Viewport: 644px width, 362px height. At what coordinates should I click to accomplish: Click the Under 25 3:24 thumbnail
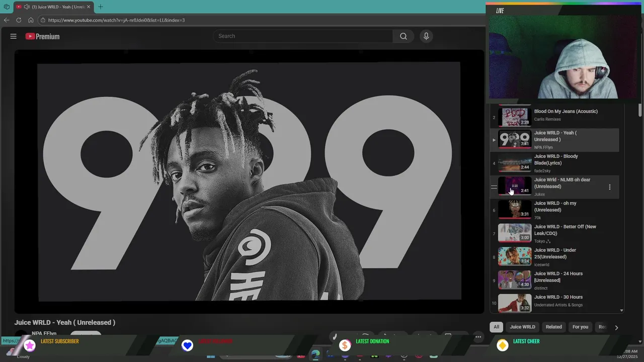pos(515,256)
